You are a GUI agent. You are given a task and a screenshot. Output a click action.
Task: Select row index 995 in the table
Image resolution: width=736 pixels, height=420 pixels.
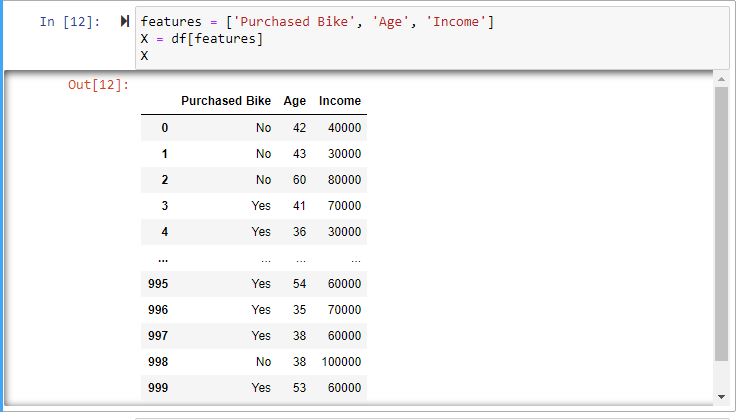click(x=158, y=284)
